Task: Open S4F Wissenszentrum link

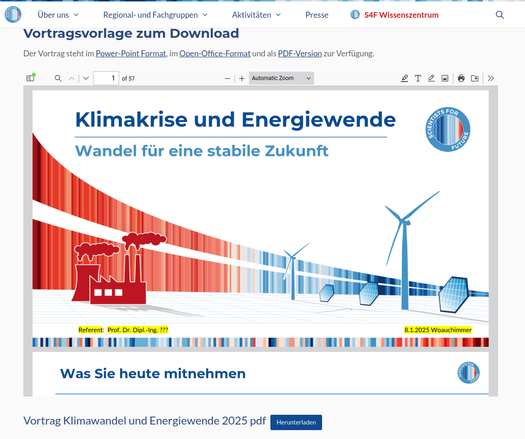Action: click(401, 15)
